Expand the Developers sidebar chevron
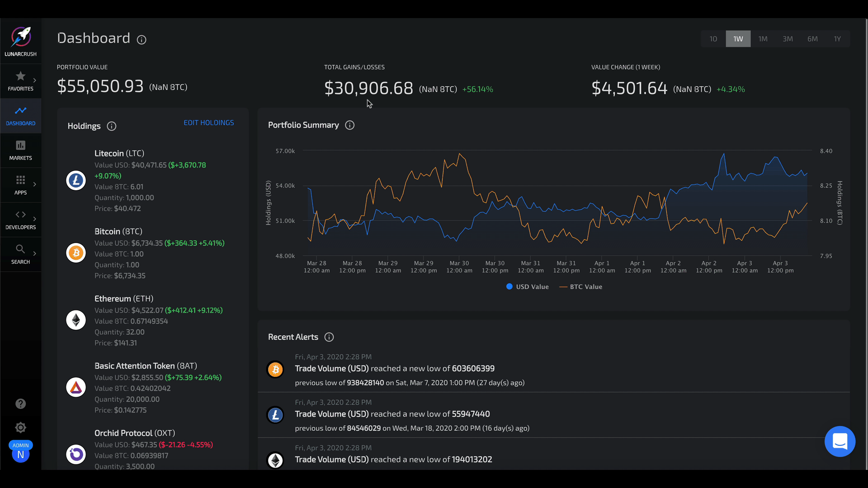Viewport: 868px width, 488px height. (x=35, y=219)
